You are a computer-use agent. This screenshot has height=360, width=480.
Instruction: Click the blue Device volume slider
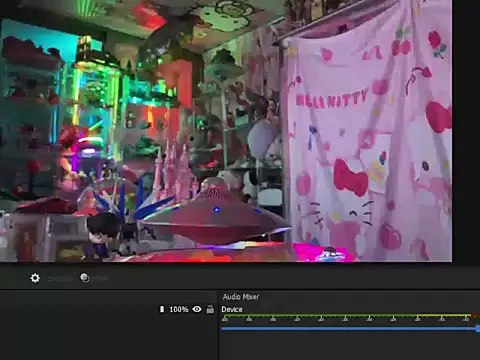(350, 329)
